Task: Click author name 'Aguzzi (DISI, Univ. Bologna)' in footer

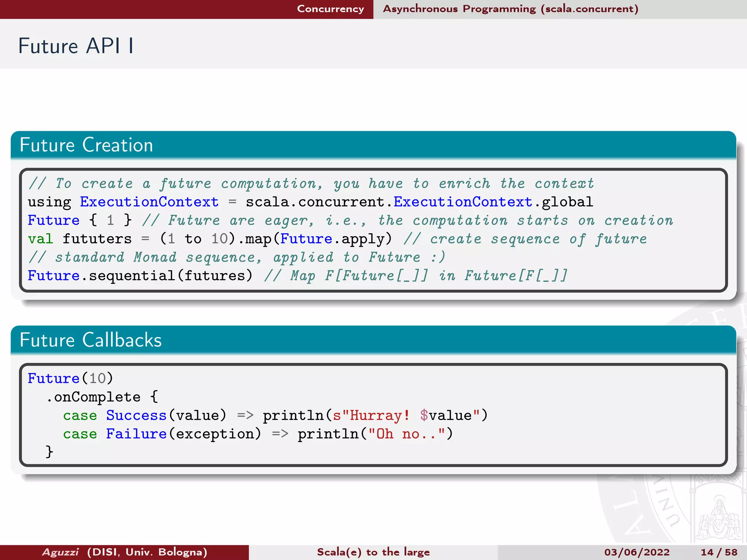Action: [125, 552]
